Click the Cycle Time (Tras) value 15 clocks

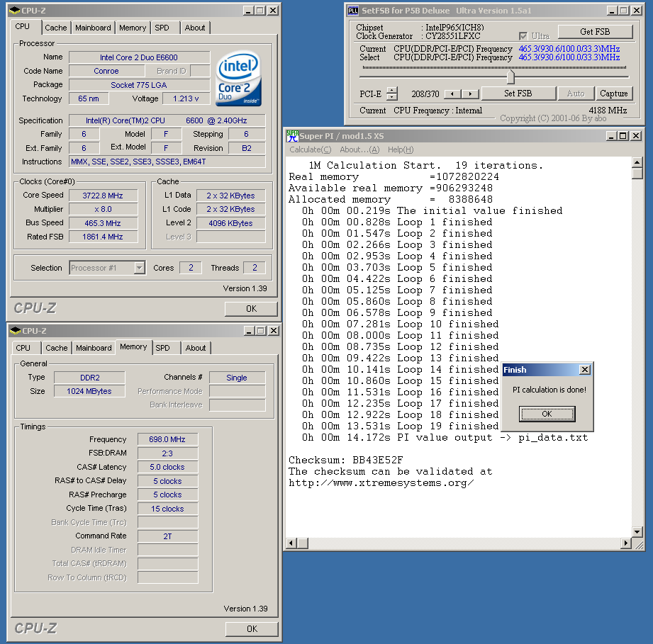(x=167, y=509)
